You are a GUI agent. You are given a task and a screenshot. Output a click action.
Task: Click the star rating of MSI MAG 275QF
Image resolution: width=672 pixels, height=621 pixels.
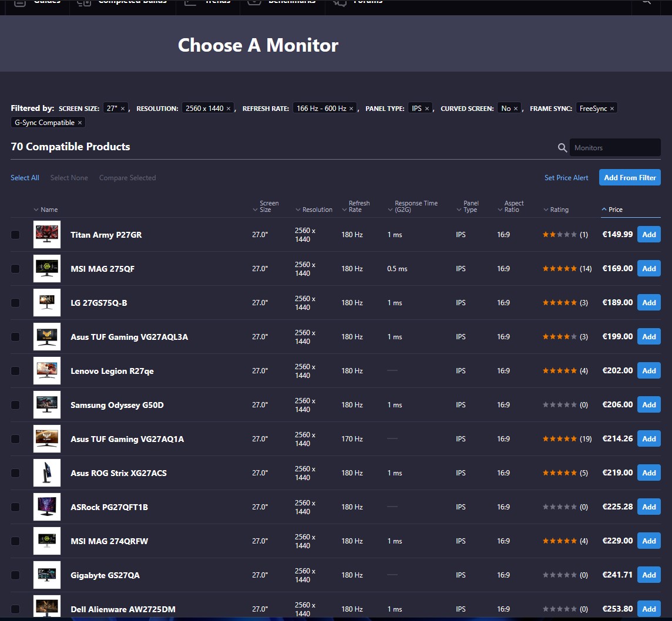(x=559, y=268)
